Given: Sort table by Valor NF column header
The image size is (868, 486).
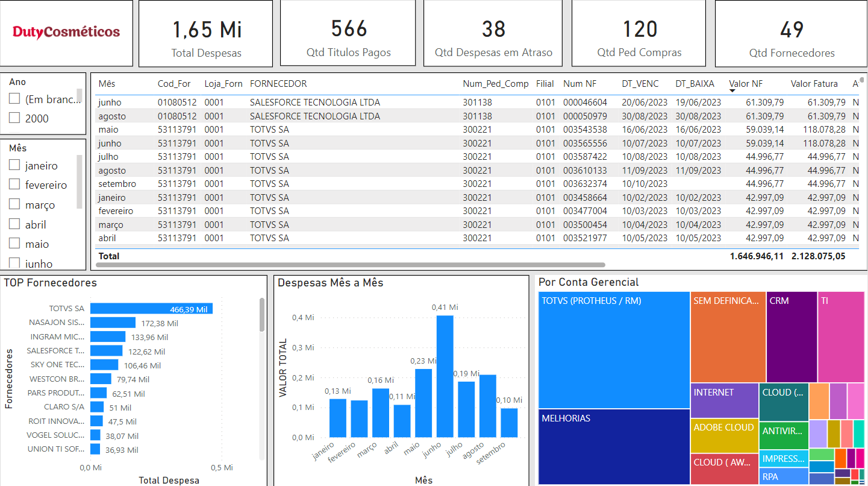Looking at the screenshot, I should pos(746,84).
